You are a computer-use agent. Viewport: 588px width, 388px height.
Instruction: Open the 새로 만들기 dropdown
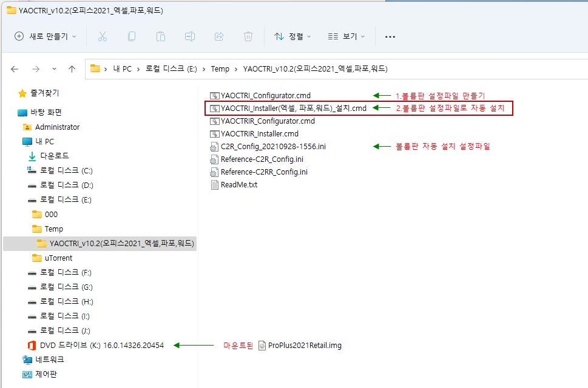(46, 36)
